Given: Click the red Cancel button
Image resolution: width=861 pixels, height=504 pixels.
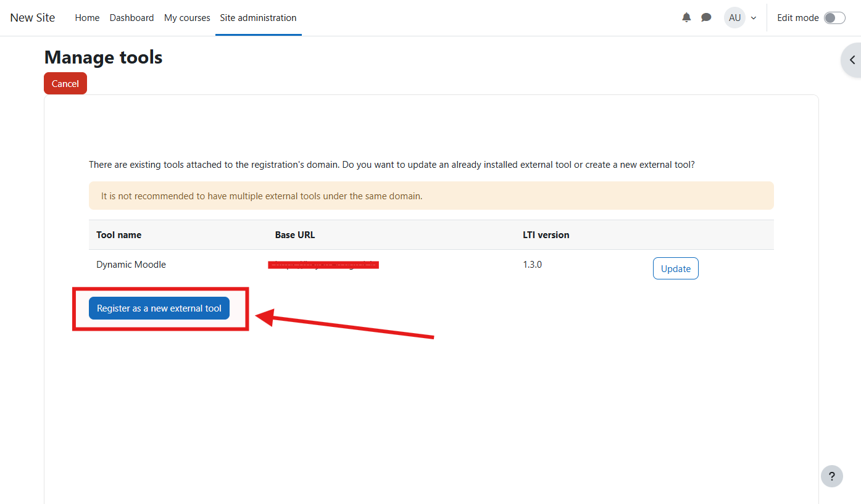Looking at the screenshot, I should [x=65, y=83].
